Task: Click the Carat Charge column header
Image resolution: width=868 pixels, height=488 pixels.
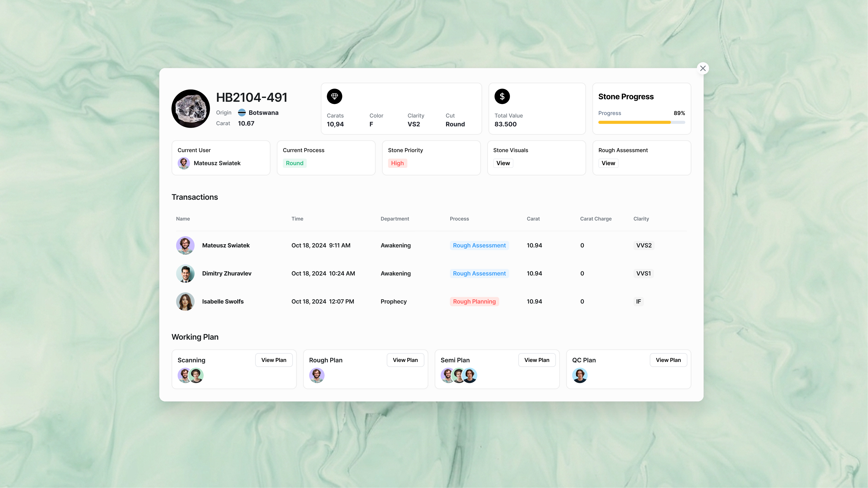Action: pos(596,219)
